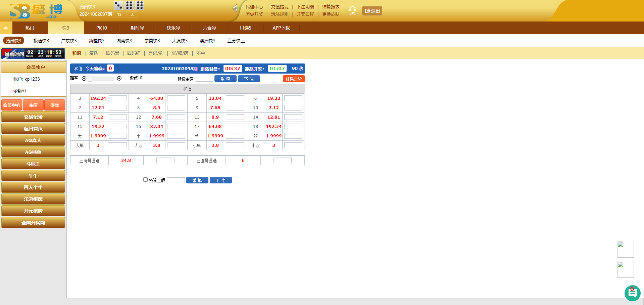Click the first dice result icon

click(x=118, y=5)
